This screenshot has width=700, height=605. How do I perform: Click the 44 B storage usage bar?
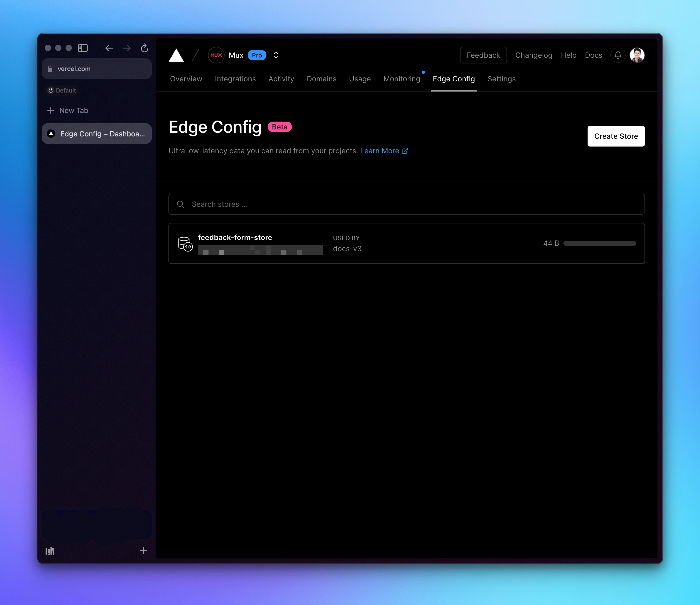pos(599,243)
